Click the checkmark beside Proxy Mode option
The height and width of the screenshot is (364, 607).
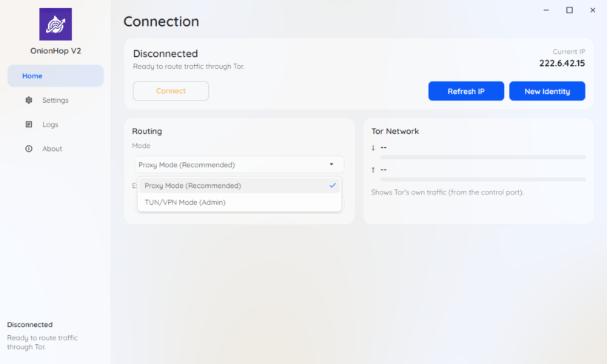(332, 186)
